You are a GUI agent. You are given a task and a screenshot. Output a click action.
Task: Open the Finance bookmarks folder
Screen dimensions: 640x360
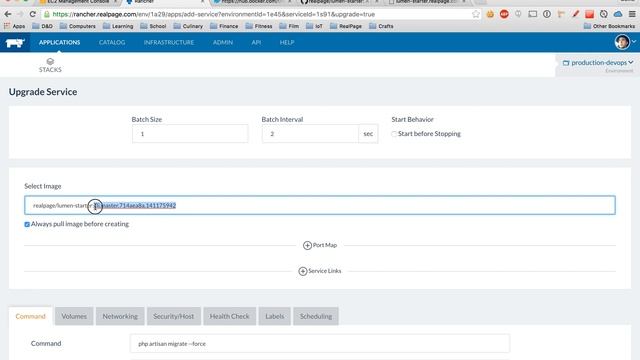[x=224, y=26]
